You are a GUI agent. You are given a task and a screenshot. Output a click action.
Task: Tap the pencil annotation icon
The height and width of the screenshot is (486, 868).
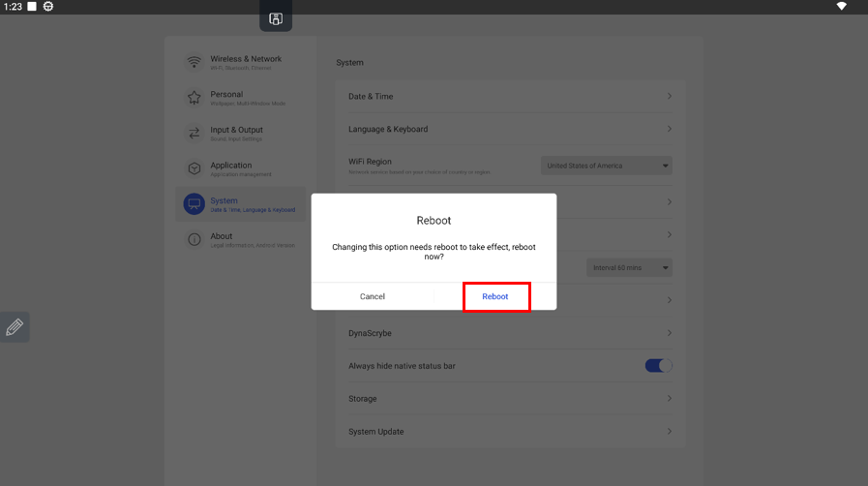pos(15,327)
